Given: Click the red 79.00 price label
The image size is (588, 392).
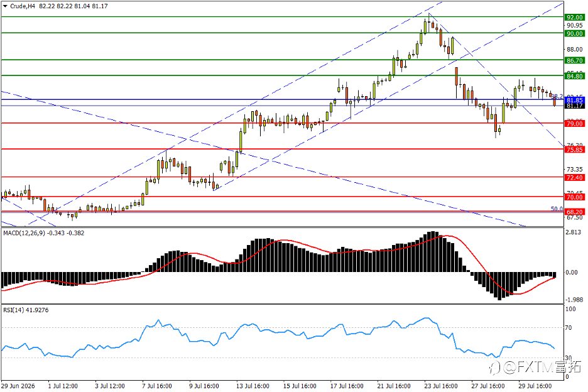Looking at the screenshot, I should (x=574, y=123).
